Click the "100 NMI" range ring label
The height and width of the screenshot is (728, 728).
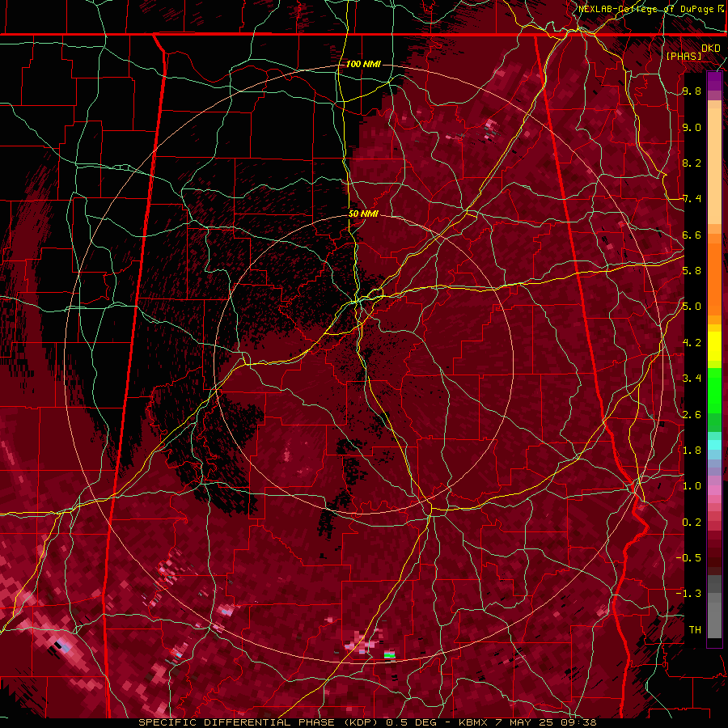(363, 64)
